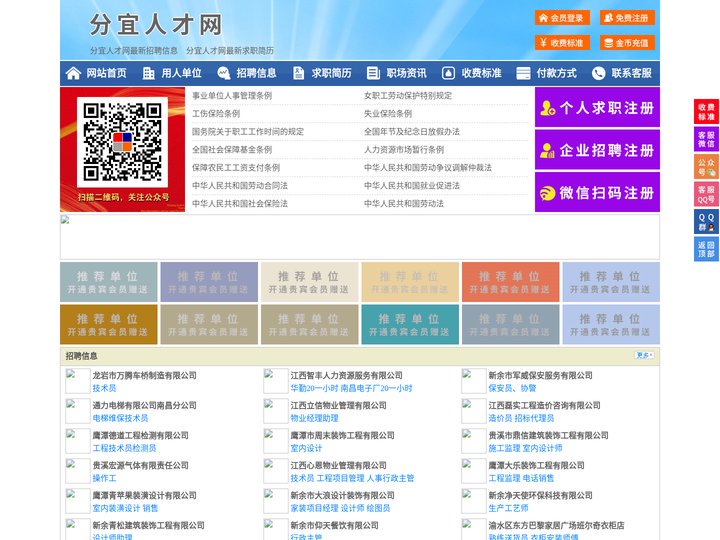
Task: Click the 免费注册 button
Action: [627, 18]
